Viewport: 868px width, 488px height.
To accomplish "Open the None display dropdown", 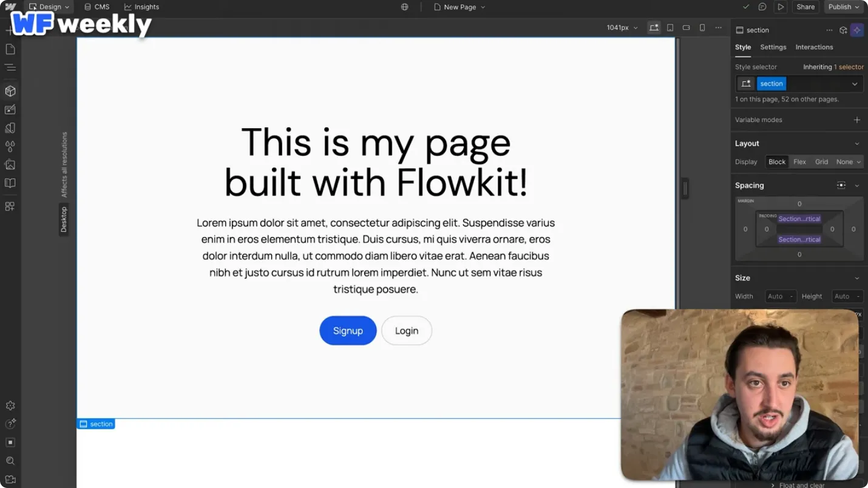I will tap(848, 162).
